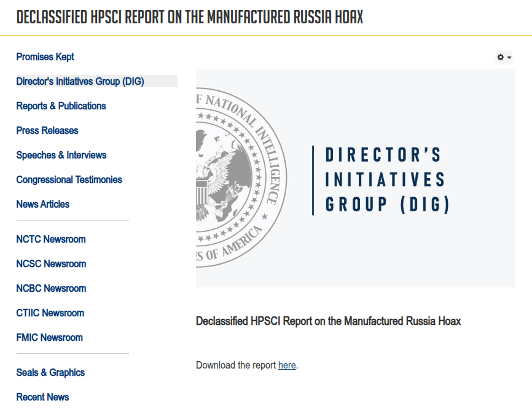Open the NCSC Newsroom link

[x=51, y=264]
